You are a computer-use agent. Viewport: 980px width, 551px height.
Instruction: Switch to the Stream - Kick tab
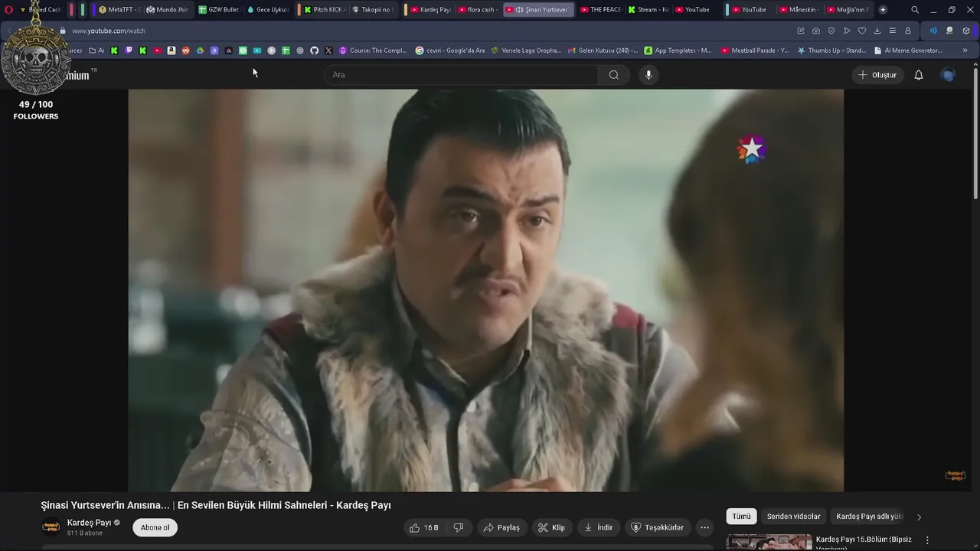click(x=648, y=10)
